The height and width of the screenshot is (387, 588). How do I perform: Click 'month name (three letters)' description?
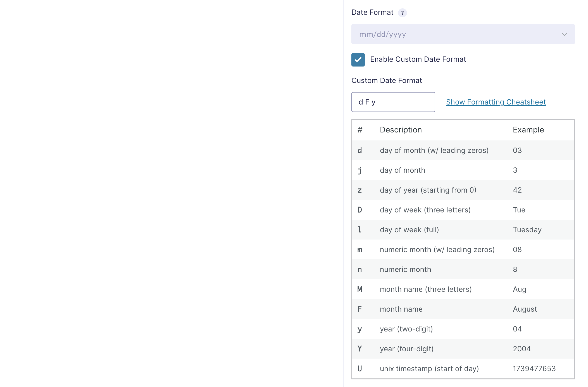pos(426,289)
